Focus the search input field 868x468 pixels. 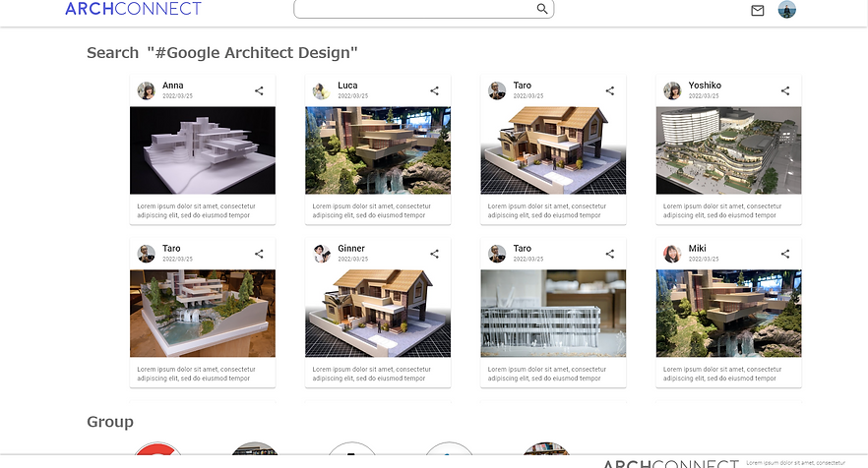point(423,9)
